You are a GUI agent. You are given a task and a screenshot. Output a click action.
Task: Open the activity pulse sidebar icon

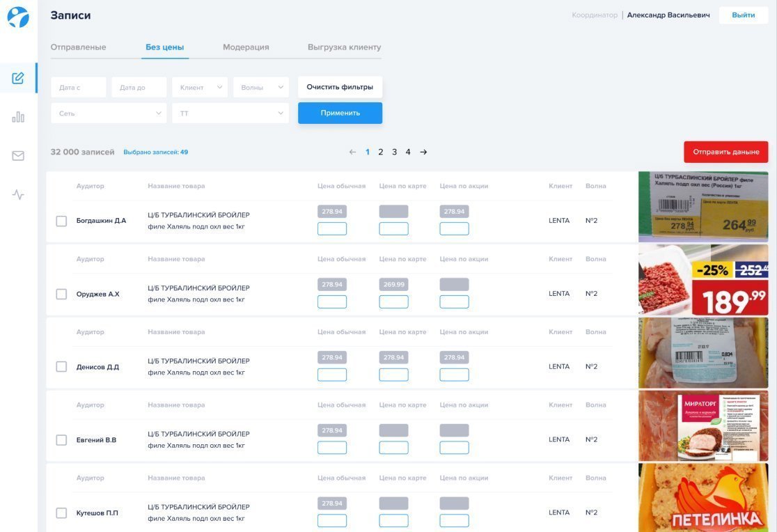coord(18,194)
